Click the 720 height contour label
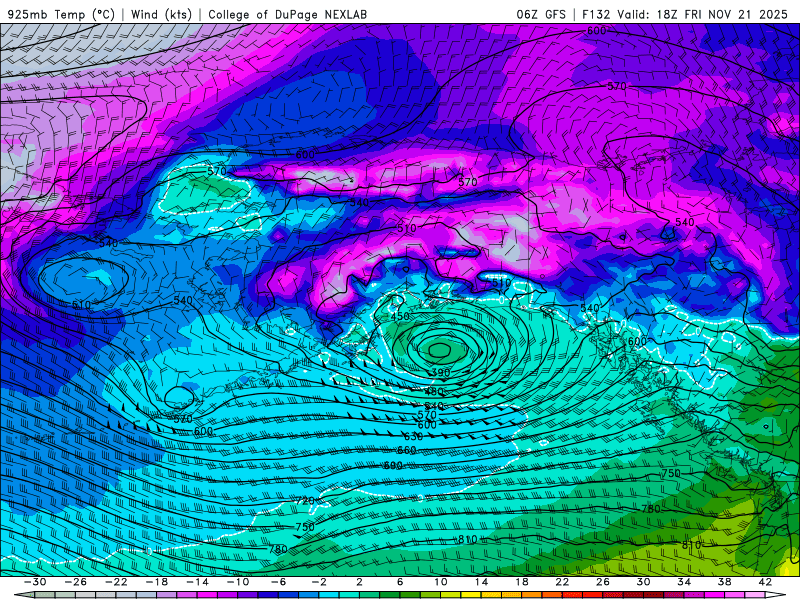The image size is (800, 600). [305, 501]
